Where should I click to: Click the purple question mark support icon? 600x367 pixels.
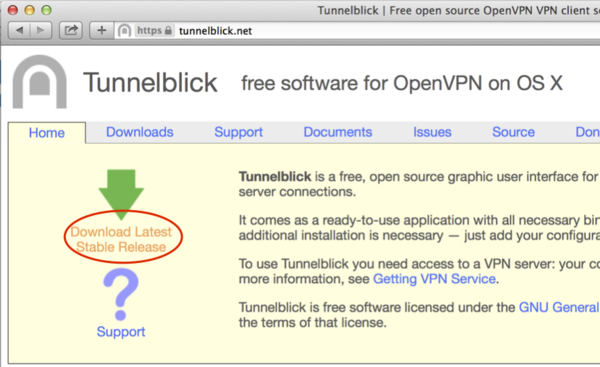click(121, 294)
